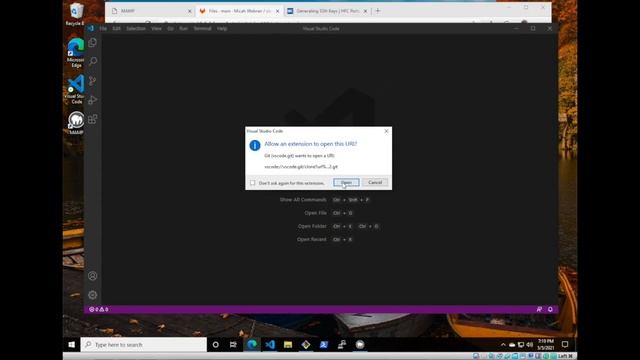This screenshot has height=360, width=640.
Task: Open the Manage gear icon
Action: pos(93,295)
